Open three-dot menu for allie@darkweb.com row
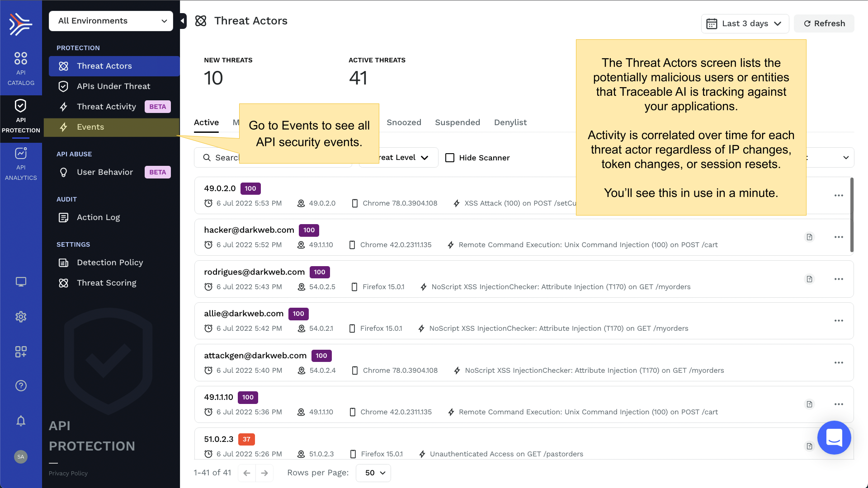The width and height of the screenshot is (868, 488). 839,320
